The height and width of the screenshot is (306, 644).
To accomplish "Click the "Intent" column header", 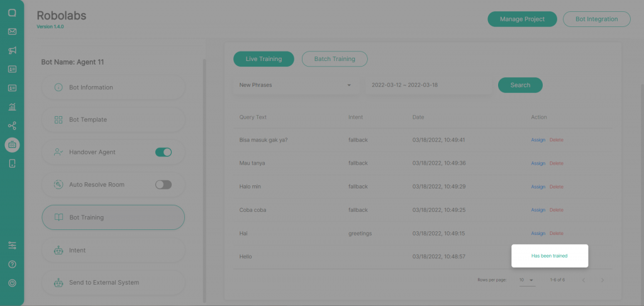I will pos(356,117).
